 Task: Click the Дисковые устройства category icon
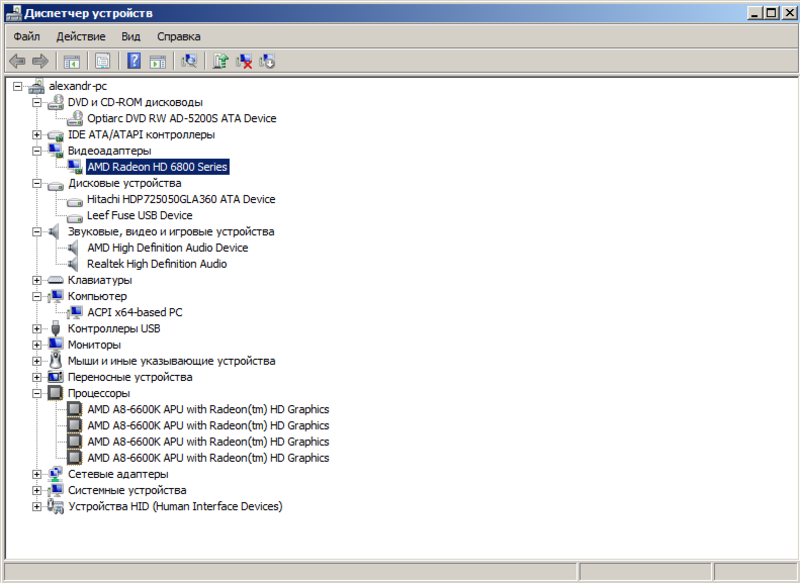pyautogui.click(x=56, y=185)
